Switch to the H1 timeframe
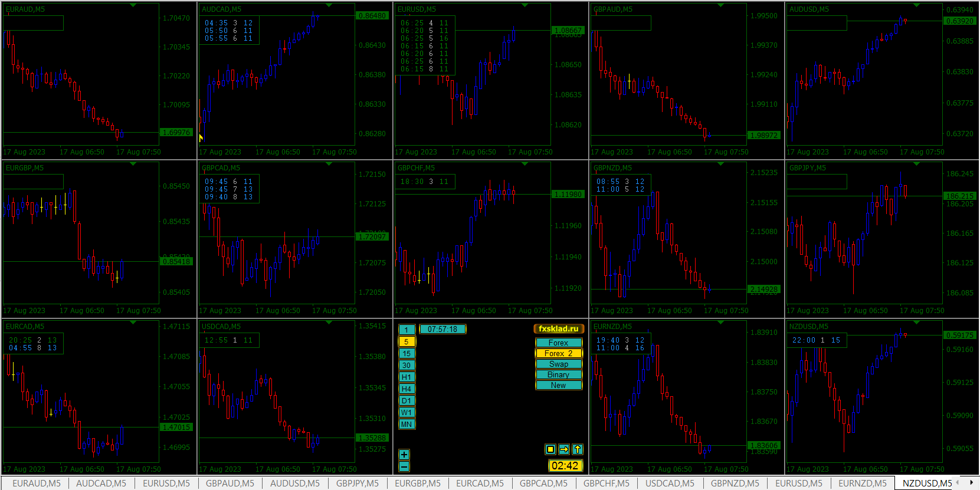980x490 pixels. pyautogui.click(x=407, y=377)
